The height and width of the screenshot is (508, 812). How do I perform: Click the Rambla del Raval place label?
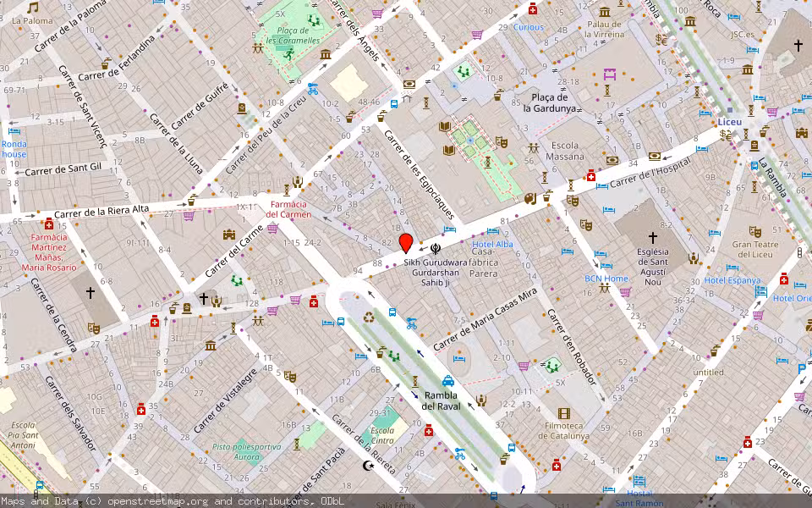pos(440,400)
